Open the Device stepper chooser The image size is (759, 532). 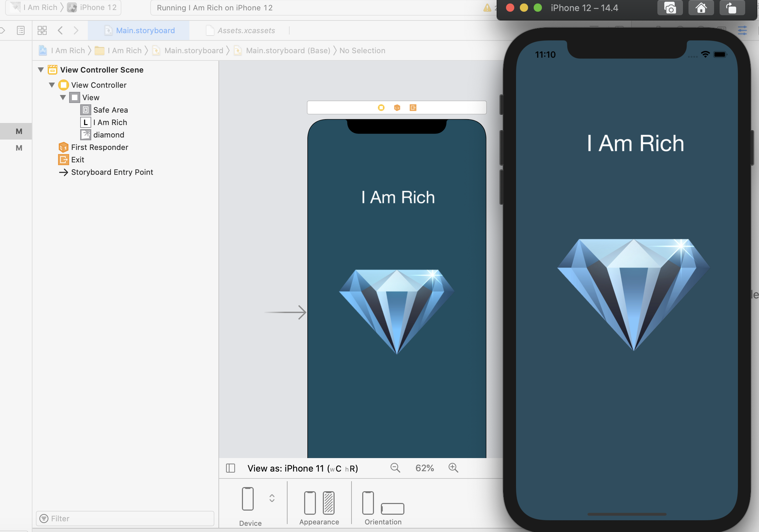coord(272,498)
